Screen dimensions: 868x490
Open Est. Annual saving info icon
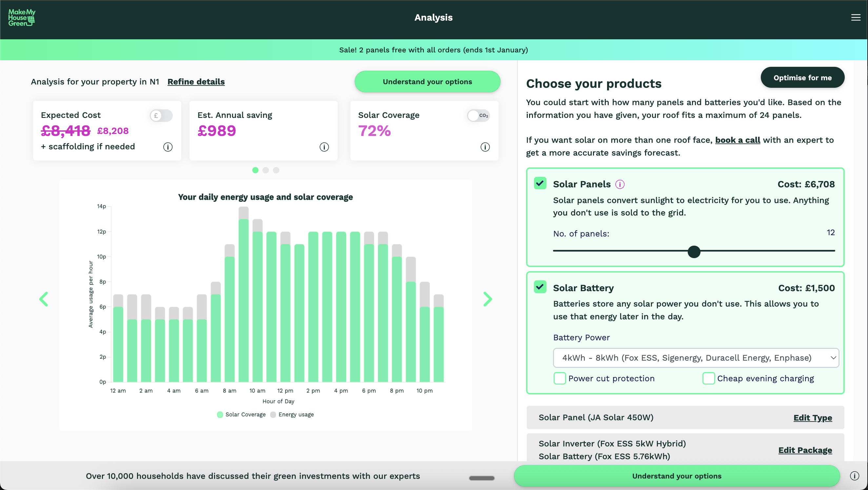pos(324,147)
